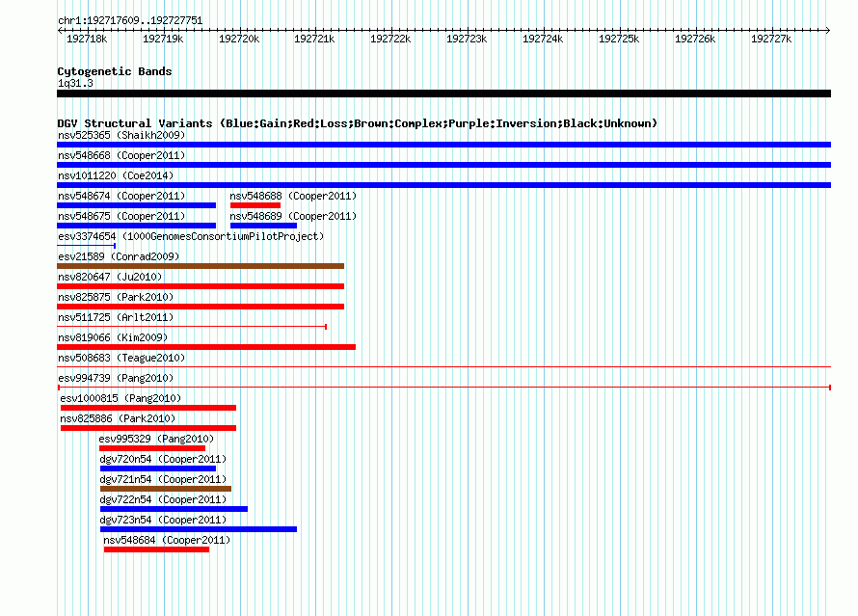The width and height of the screenshot is (858, 616).
Task: Click the nsv508683 (Teague2010) label
Action: (x=121, y=358)
